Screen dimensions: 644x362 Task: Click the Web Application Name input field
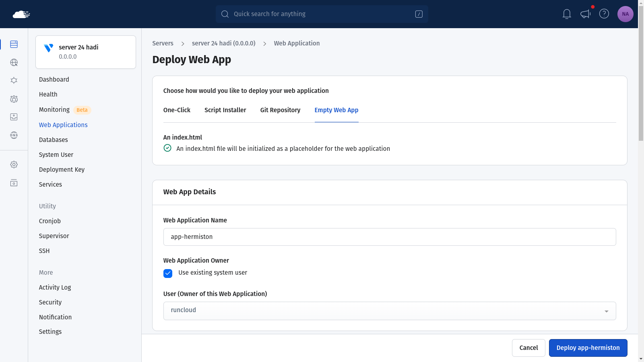pyautogui.click(x=389, y=237)
